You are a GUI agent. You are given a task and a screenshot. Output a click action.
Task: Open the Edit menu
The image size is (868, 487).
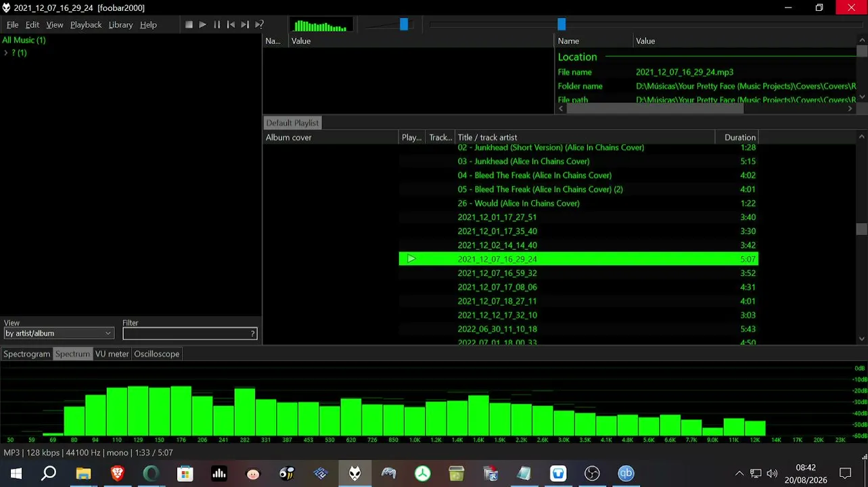32,25
